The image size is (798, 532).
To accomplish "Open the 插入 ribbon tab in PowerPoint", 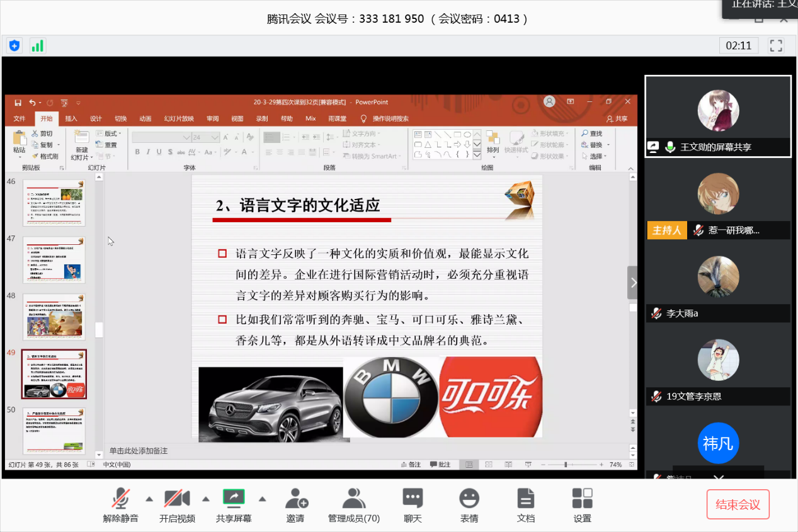I will coord(71,118).
